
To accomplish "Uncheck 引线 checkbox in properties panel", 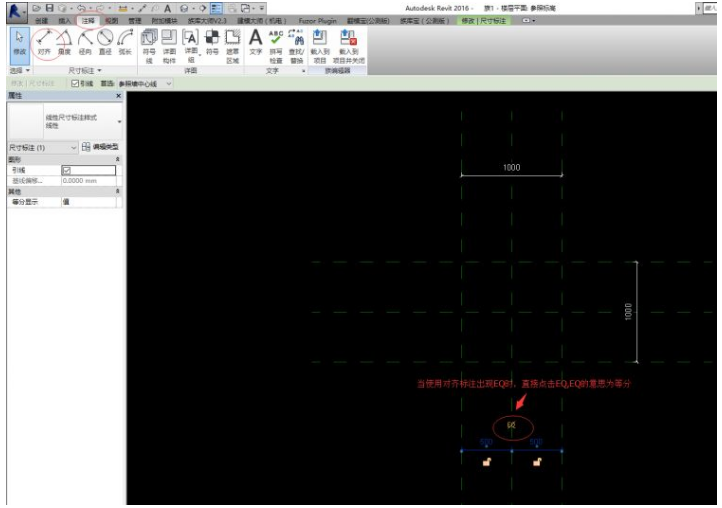I will click(x=66, y=170).
